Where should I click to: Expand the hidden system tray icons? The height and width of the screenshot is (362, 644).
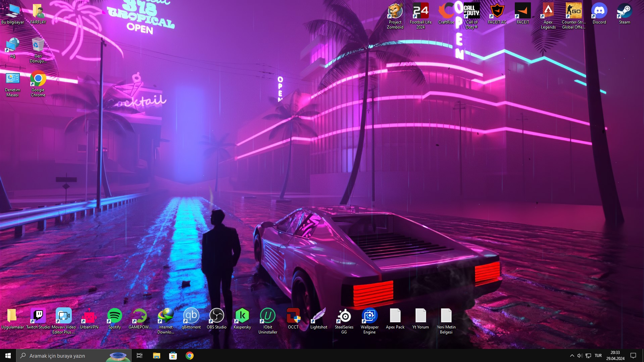tap(572, 356)
